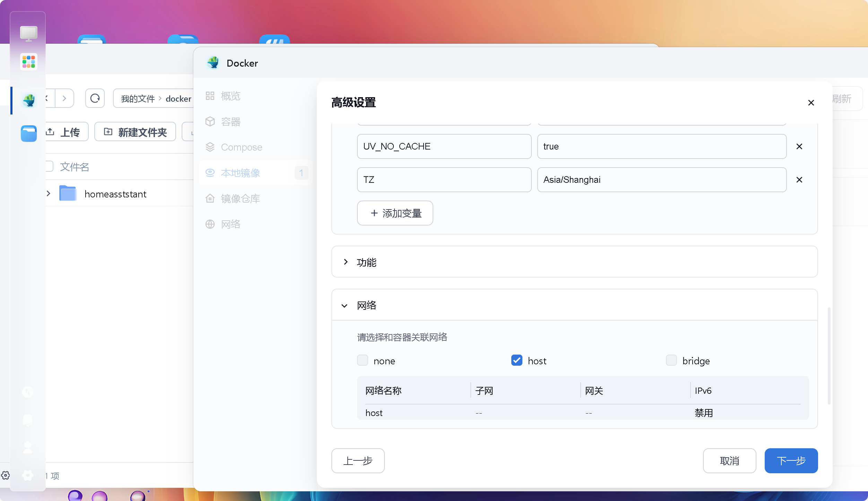
Task: Click the IPv6 column header
Action: click(703, 391)
